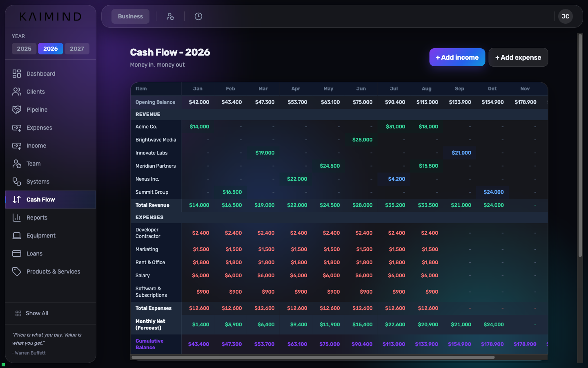
Task: Click the Add expense button
Action: (518, 57)
